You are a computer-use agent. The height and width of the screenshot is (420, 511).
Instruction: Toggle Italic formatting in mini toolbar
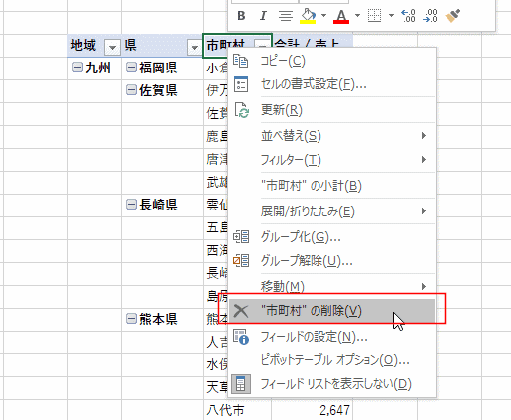pos(263,16)
